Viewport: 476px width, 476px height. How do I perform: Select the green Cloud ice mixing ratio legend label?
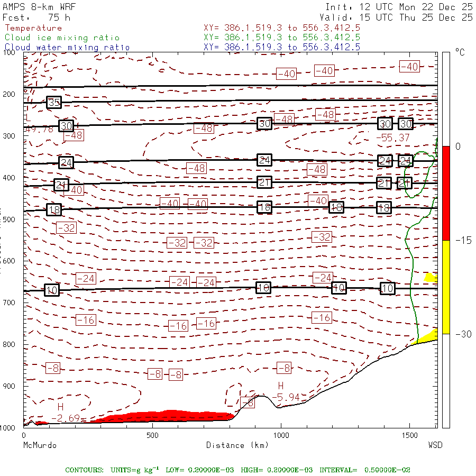[x=62, y=38]
